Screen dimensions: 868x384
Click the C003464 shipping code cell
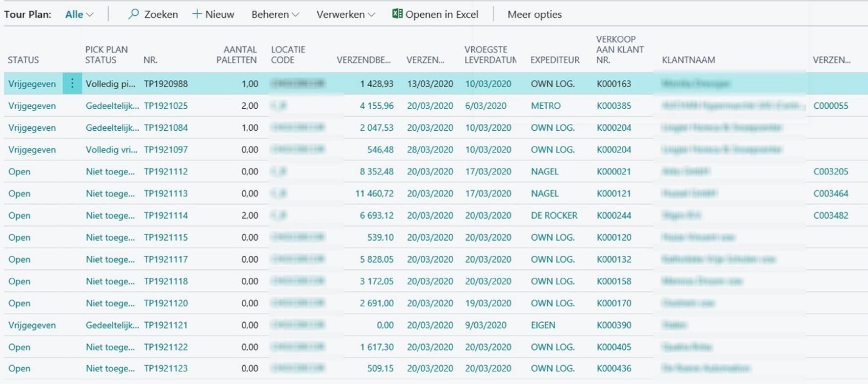pyautogui.click(x=831, y=193)
